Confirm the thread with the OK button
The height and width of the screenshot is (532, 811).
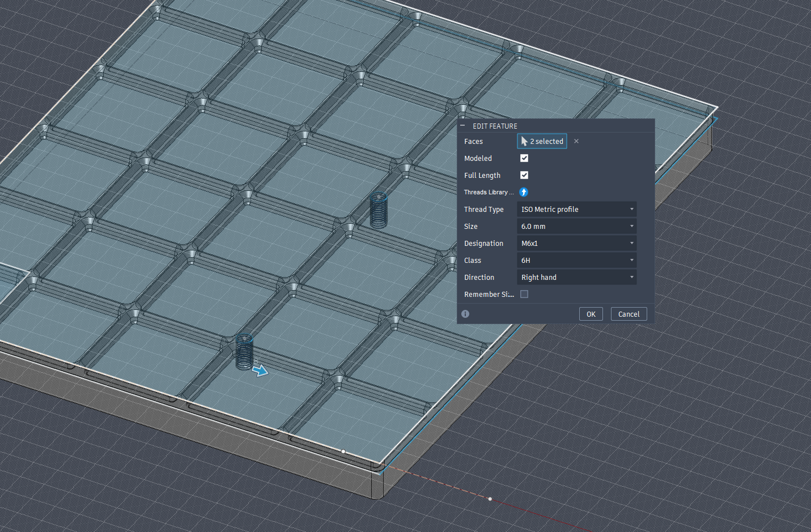(591, 314)
